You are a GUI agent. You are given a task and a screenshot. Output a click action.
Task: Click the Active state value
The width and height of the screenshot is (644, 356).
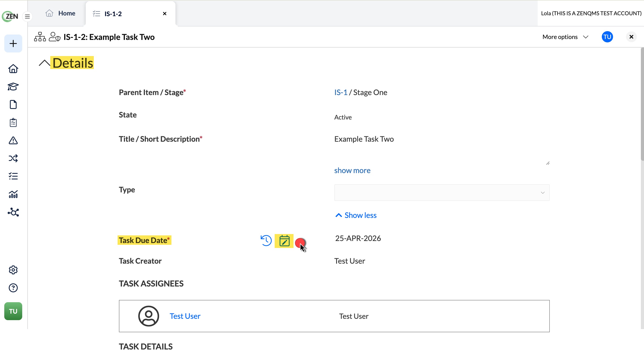[343, 117]
